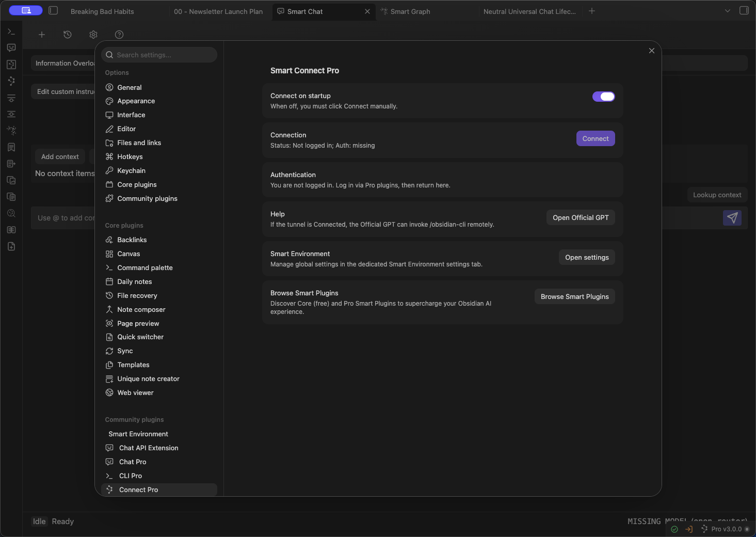Viewport: 756px width, 537px height.
Task: Open Smart Chat icon in left ribbon
Action: tap(11, 48)
